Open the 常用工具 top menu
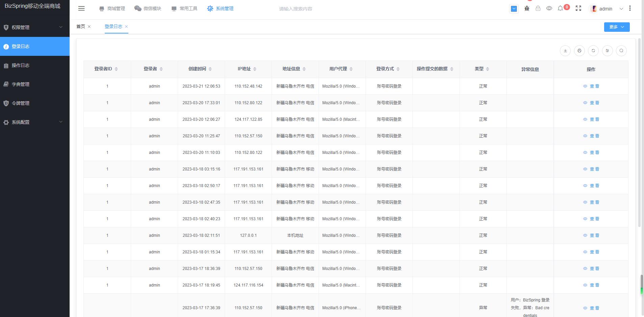 [x=184, y=8]
